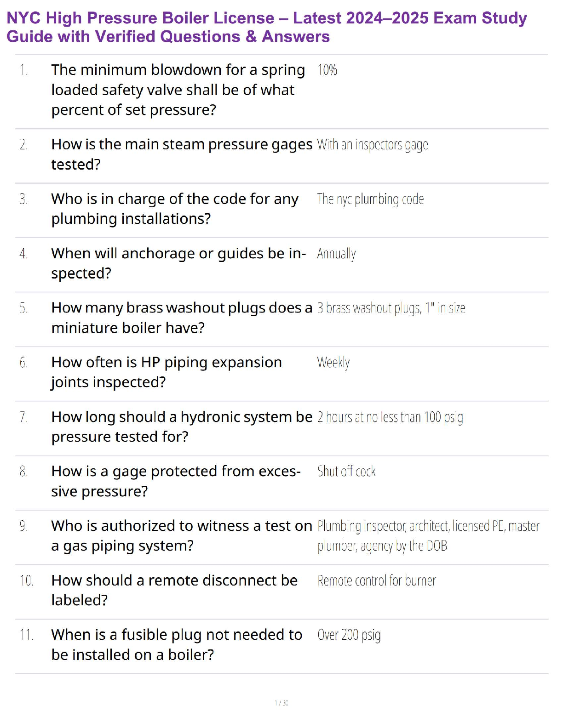Screen dimensions: 563x728
Task: Click question about witnessing gas piping test
Action: pos(181,535)
